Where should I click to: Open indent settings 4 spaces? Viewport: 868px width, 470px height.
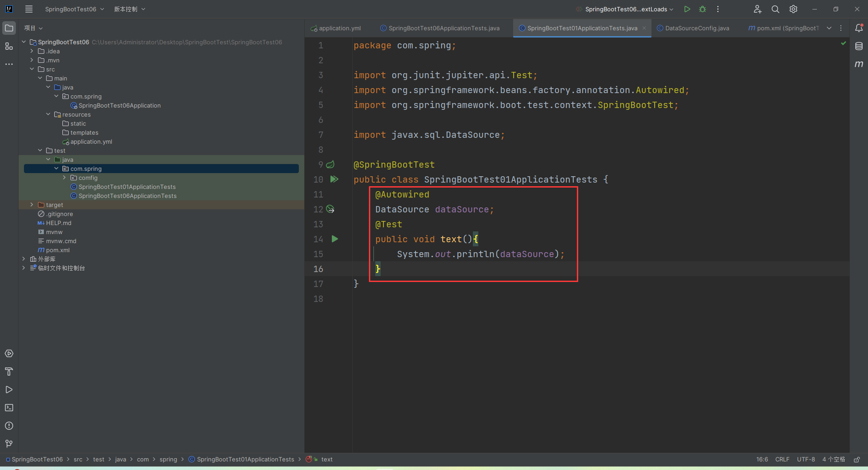point(833,460)
